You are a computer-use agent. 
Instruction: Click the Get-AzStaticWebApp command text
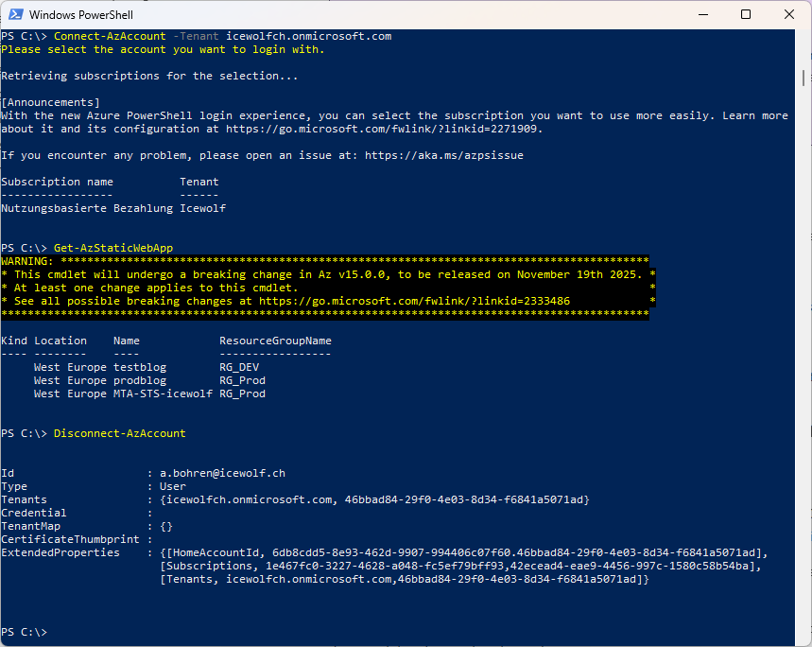[x=113, y=248]
